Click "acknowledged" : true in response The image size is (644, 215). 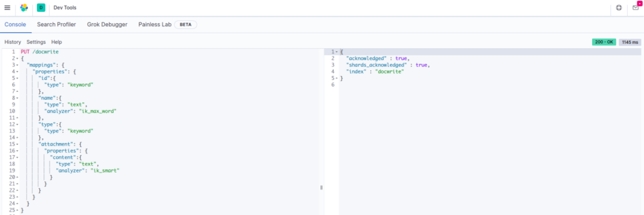click(378, 58)
